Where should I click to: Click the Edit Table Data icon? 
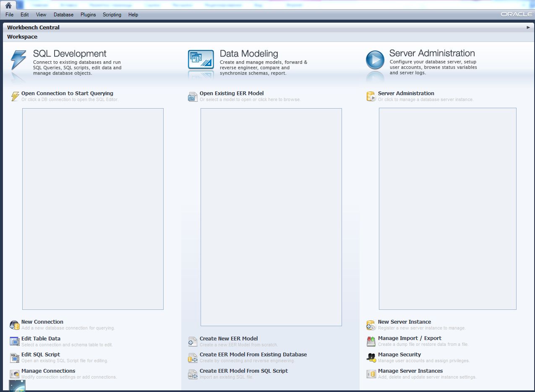[x=15, y=341]
